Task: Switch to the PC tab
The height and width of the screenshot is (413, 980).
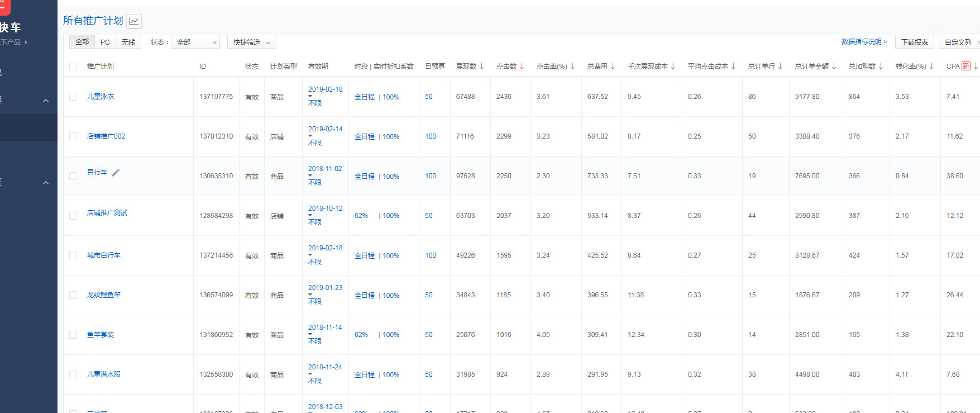Action: [105, 42]
